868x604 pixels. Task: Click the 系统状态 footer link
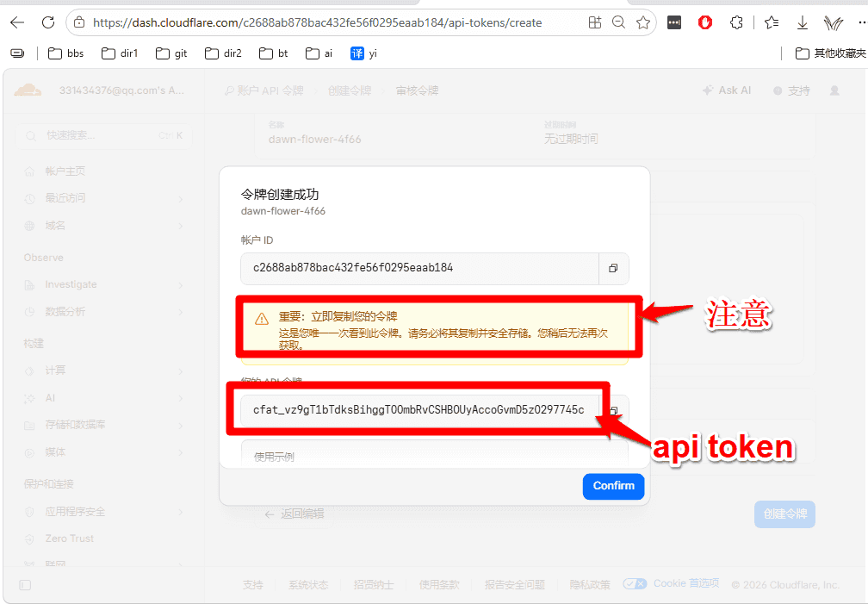(308, 584)
